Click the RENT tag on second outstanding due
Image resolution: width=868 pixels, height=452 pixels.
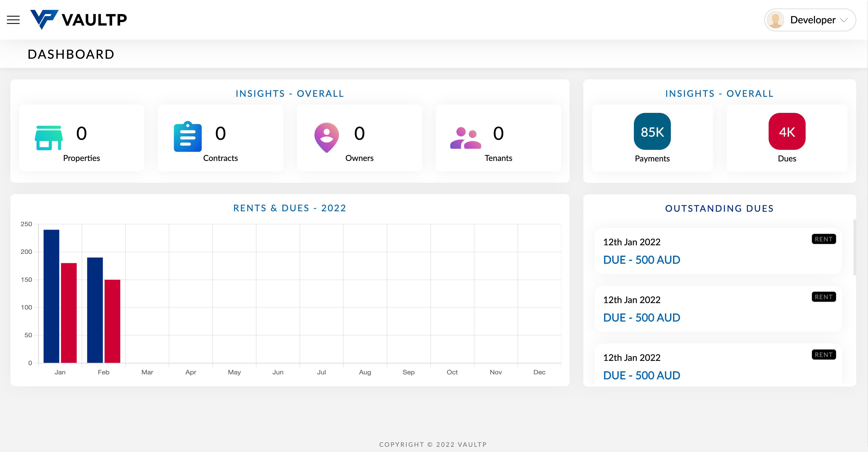tap(824, 297)
